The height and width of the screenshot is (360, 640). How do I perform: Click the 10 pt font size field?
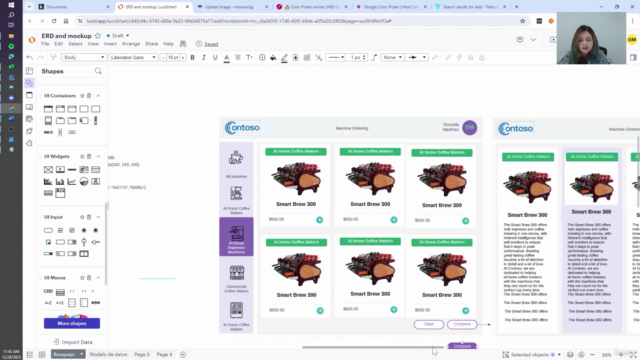[x=173, y=58]
